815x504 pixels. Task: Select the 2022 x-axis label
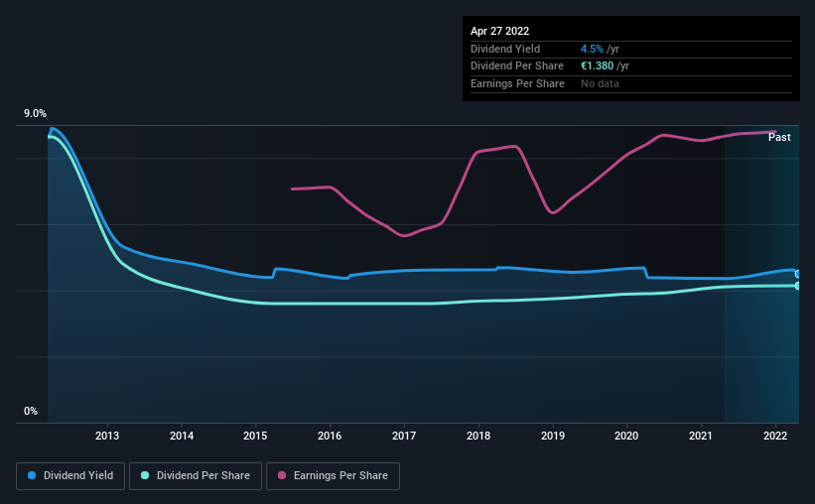point(775,436)
